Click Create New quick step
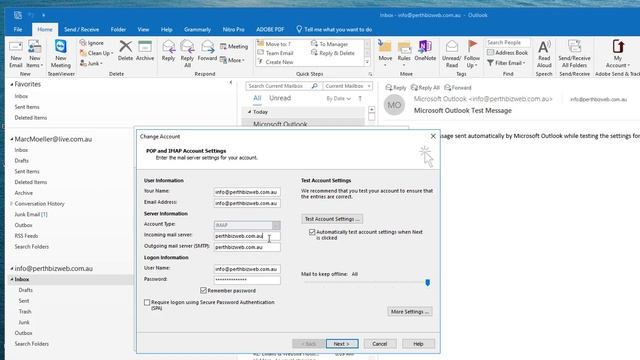 pyautogui.click(x=276, y=62)
